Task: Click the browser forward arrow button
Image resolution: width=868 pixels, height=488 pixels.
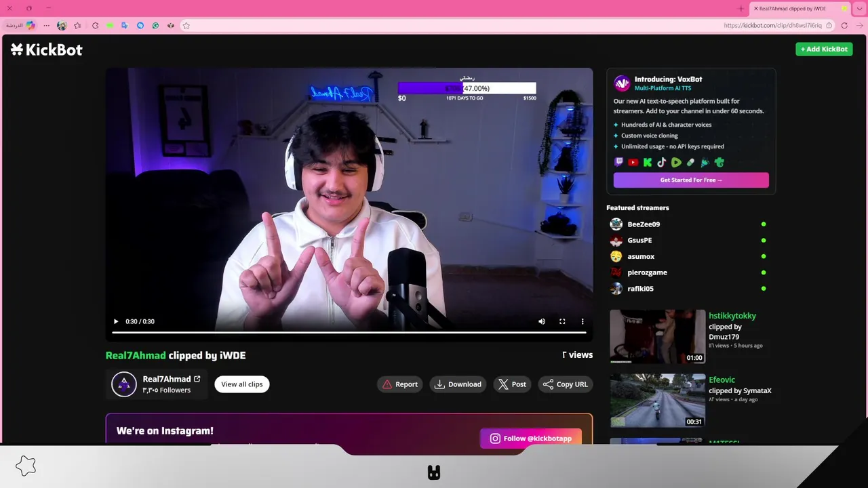Action: point(859,26)
